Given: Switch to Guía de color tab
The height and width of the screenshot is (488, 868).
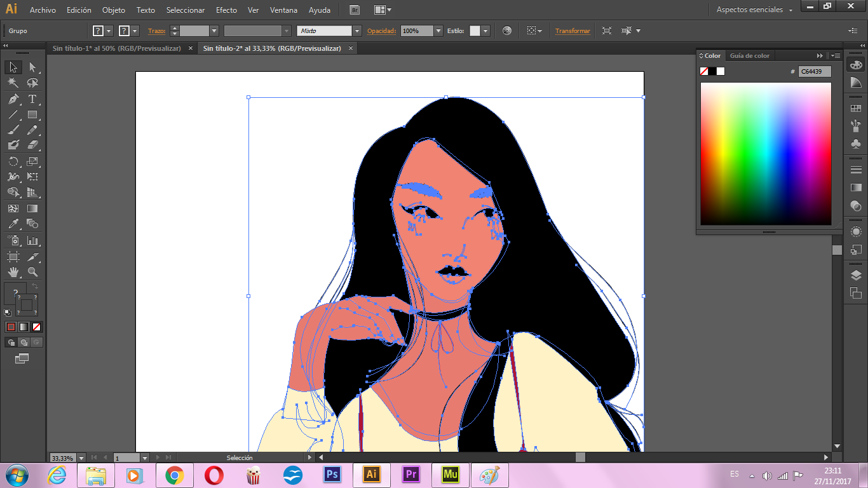Looking at the screenshot, I should [x=749, y=56].
